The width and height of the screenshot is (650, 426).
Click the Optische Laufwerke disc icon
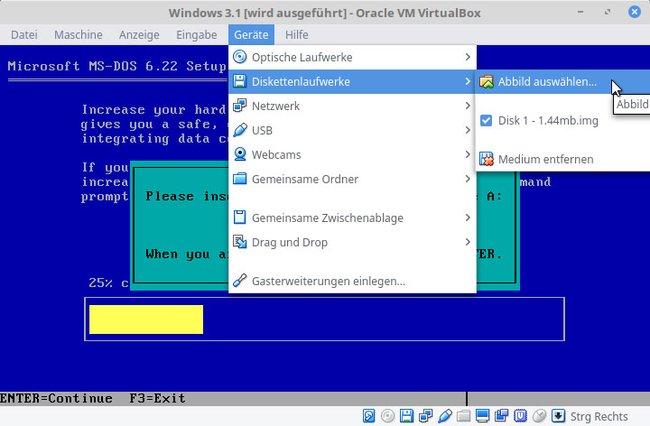(240, 57)
